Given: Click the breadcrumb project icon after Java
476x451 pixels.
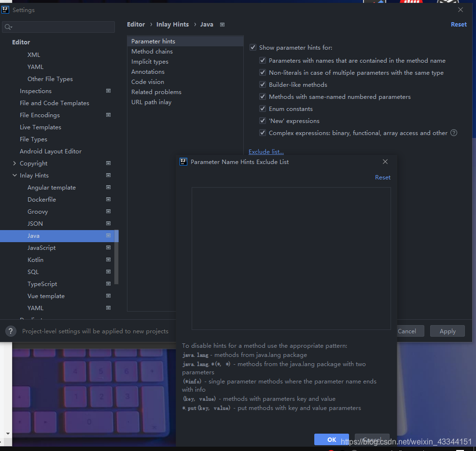Looking at the screenshot, I should coord(222,25).
